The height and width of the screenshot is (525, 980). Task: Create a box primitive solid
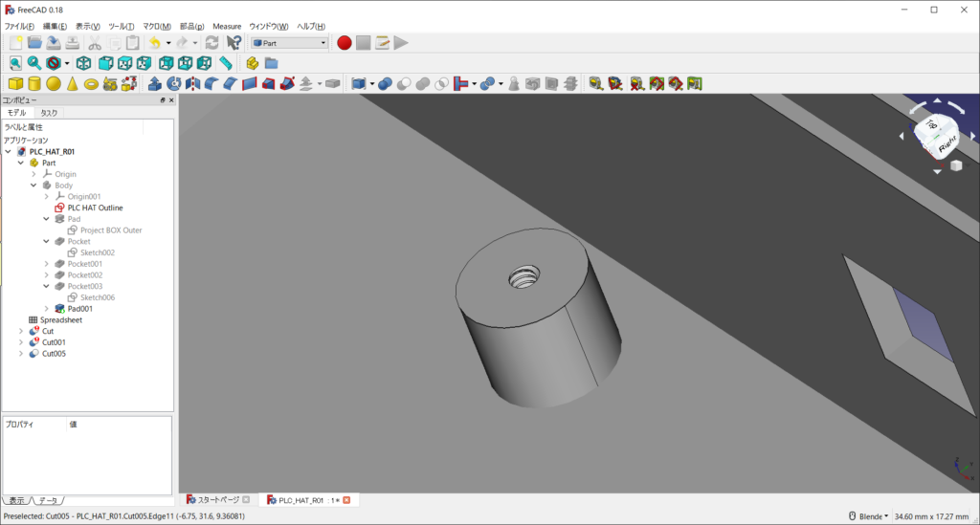[x=15, y=83]
